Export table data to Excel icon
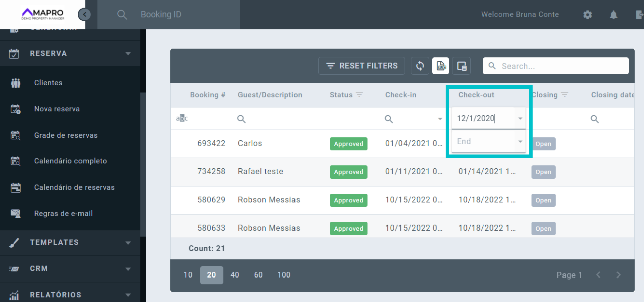The width and height of the screenshot is (644, 302). [441, 66]
